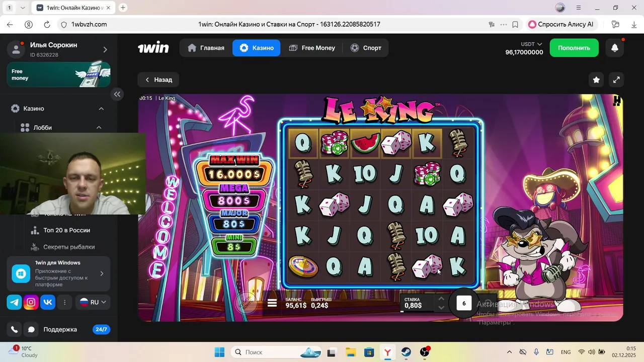Reload the page in the browser
This screenshot has height=362, width=644.
pos(47,24)
